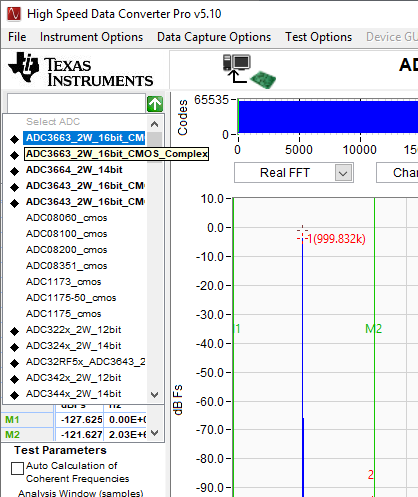Open the Instrument Options menu
This screenshot has width=418, height=497.
click(91, 37)
